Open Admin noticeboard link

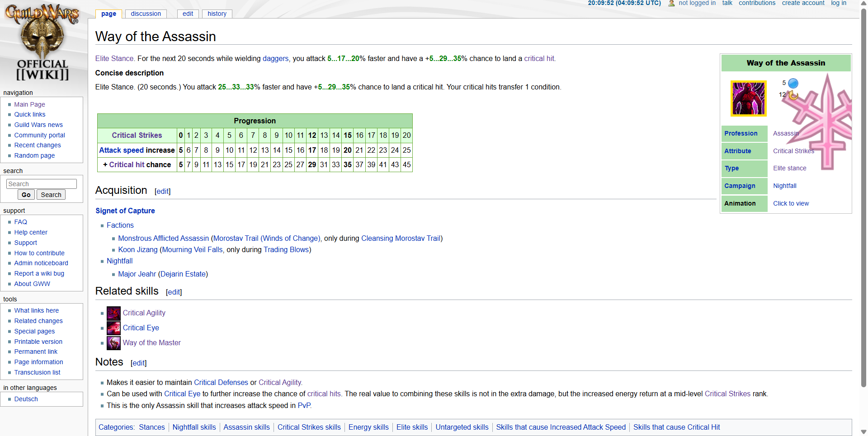click(41, 263)
